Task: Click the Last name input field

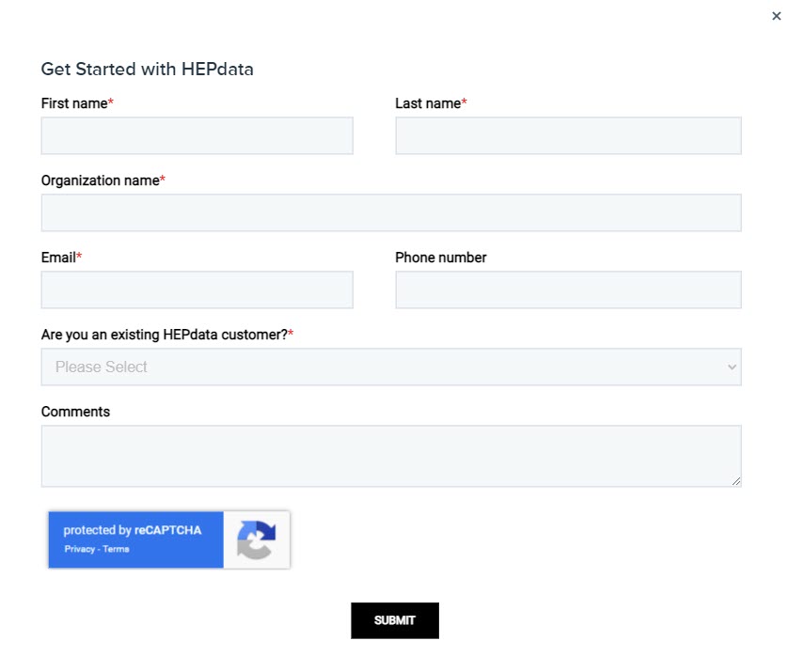Action: 568,135
